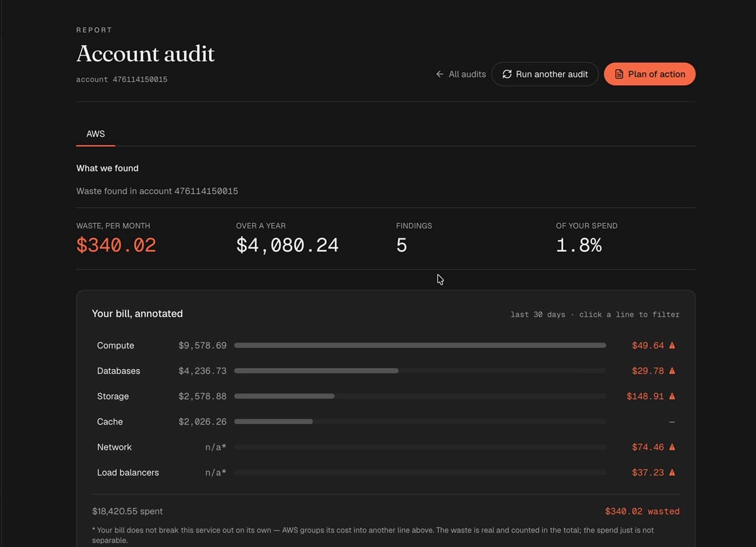Screen dimensions: 756x547
Task: Click the $37.23 Load balancers waste value
Action: [x=648, y=473]
